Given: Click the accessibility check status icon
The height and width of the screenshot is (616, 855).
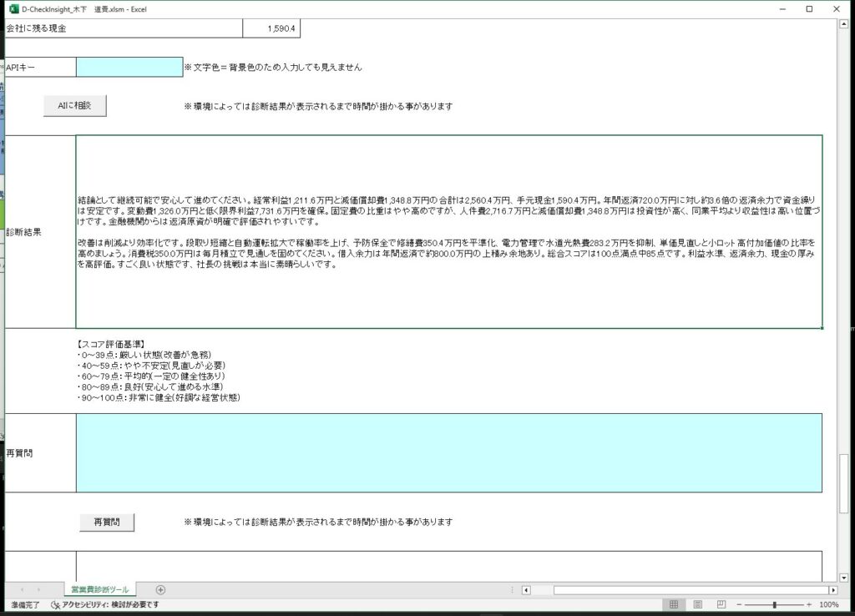Looking at the screenshot, I should (x=55, y=604).
